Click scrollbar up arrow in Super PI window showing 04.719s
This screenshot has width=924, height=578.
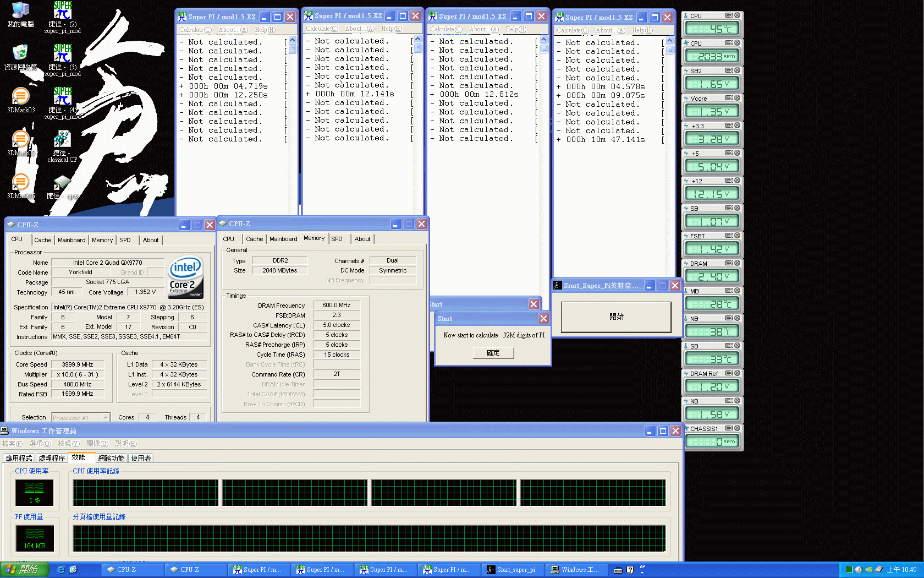293,40
